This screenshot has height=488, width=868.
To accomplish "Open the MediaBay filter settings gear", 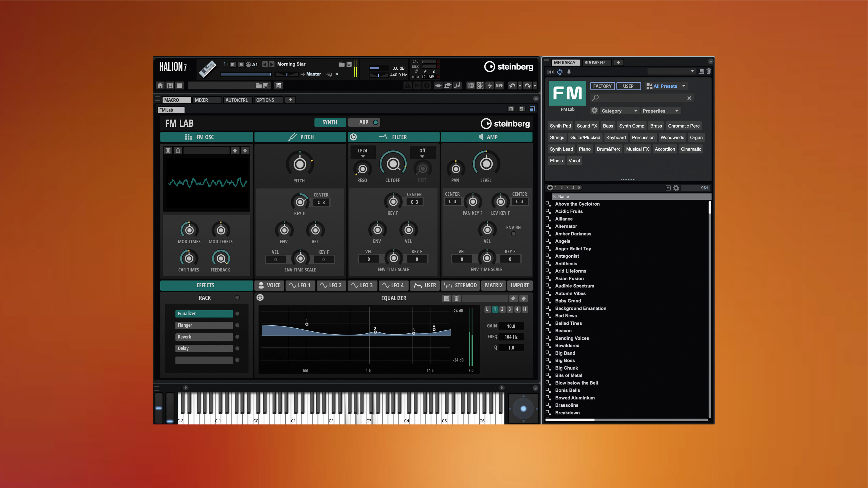I will pos(594,111).
